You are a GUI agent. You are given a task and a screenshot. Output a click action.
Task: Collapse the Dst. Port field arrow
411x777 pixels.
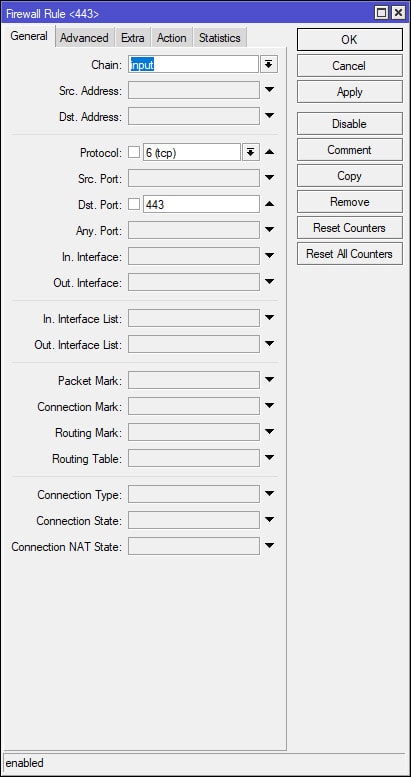(x=269, y=204)
